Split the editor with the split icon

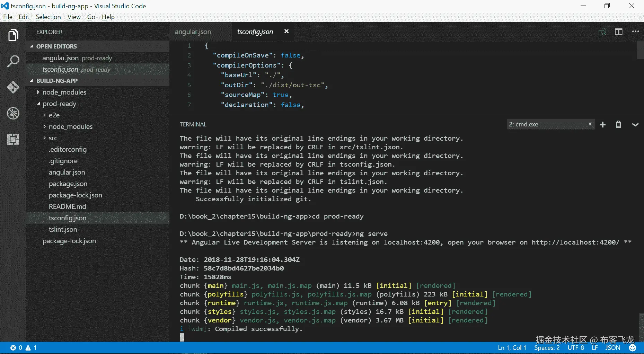tap(619, 32)
